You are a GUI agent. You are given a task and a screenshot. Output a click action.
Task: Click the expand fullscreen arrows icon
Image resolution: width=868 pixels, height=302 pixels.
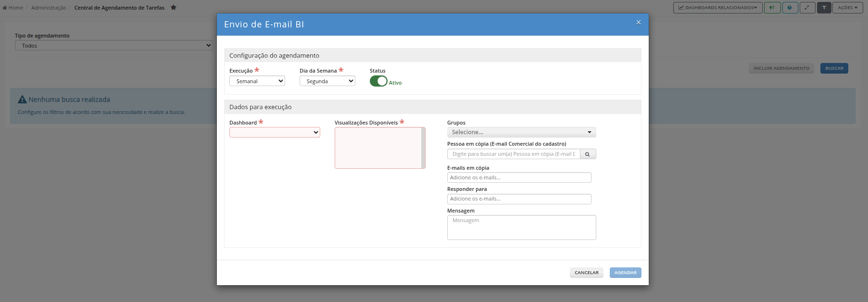807,8
